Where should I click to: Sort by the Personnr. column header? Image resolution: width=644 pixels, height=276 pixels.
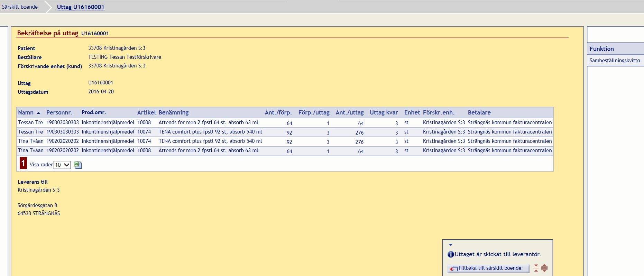(x=59, y=112)
